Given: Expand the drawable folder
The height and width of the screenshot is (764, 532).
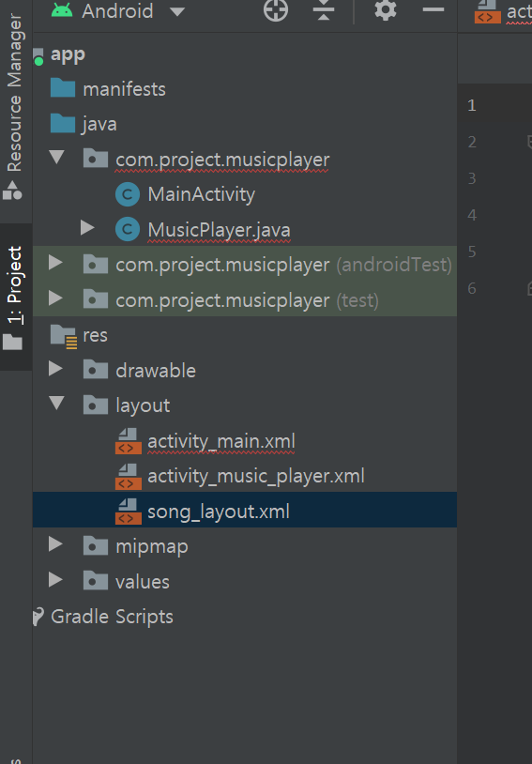Looking at the screenshot, I should [x=55, y=368].
